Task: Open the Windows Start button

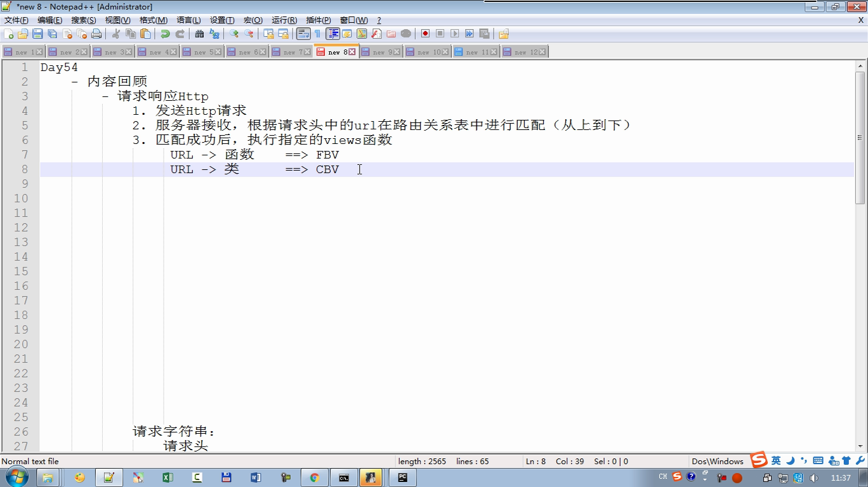Action: point(15,477)
